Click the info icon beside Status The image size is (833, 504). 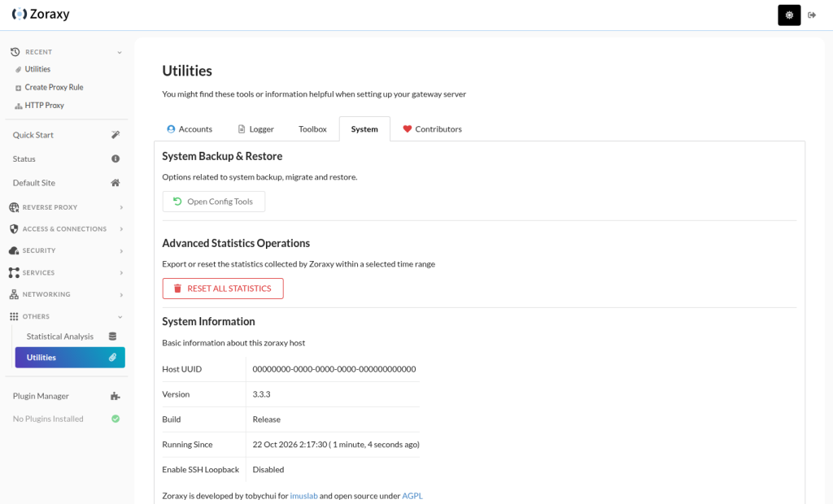pos(116,159)
